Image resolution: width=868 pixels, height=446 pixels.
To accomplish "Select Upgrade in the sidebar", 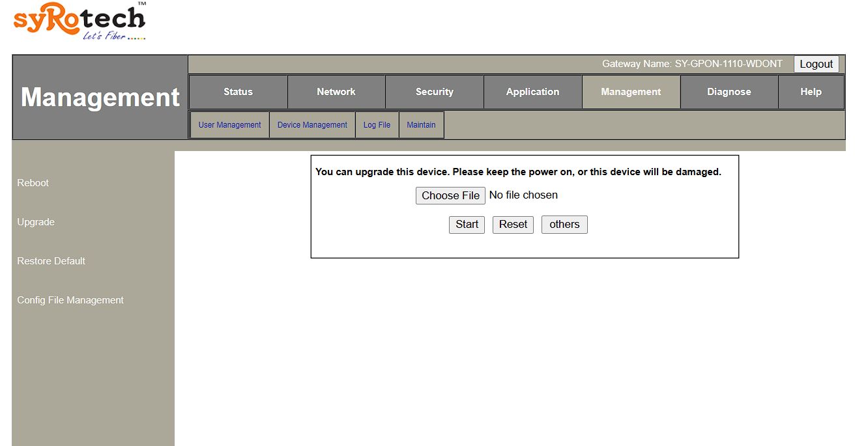I will tap(36, 222).
